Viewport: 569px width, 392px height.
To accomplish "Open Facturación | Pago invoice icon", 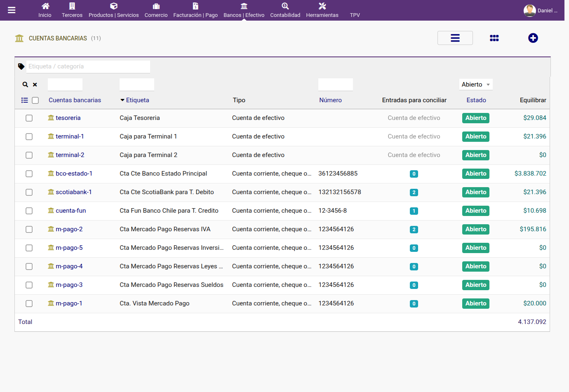I will coord(195,6).
